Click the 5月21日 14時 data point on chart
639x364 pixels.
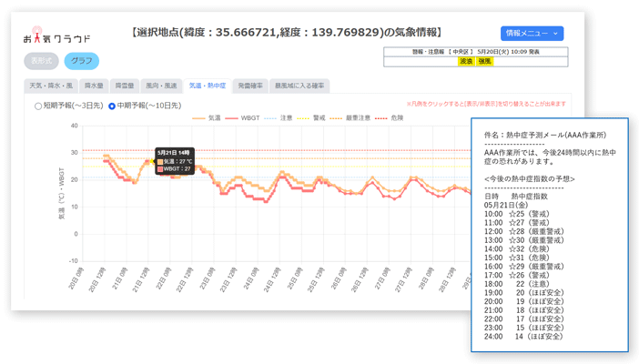click(x=149, y=161)
